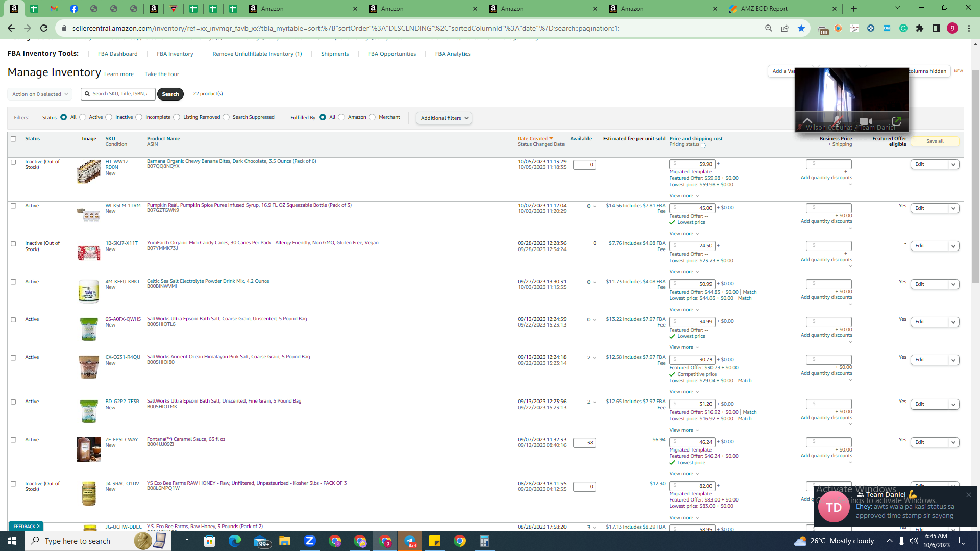
Task: Open the tab search chevron in Chrome
Action: tap(898, 8)
